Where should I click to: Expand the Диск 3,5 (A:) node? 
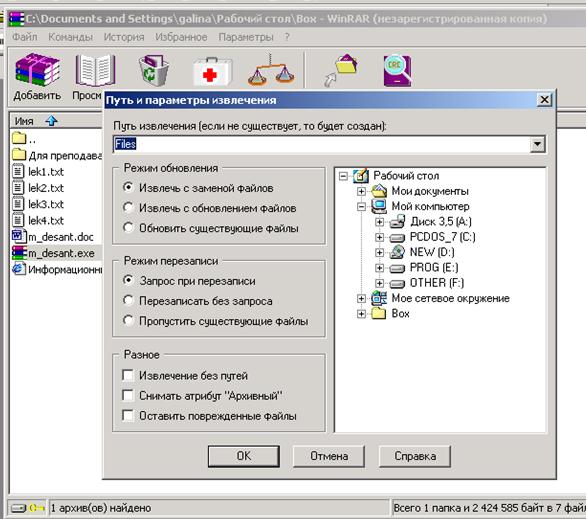point(379,222)
